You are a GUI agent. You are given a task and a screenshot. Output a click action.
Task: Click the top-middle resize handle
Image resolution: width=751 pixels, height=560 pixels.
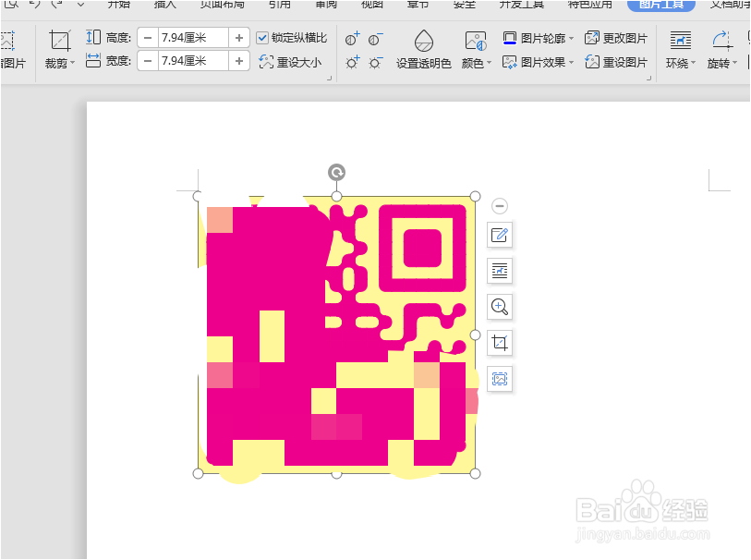pyautogui.click(x=337, y=196)
